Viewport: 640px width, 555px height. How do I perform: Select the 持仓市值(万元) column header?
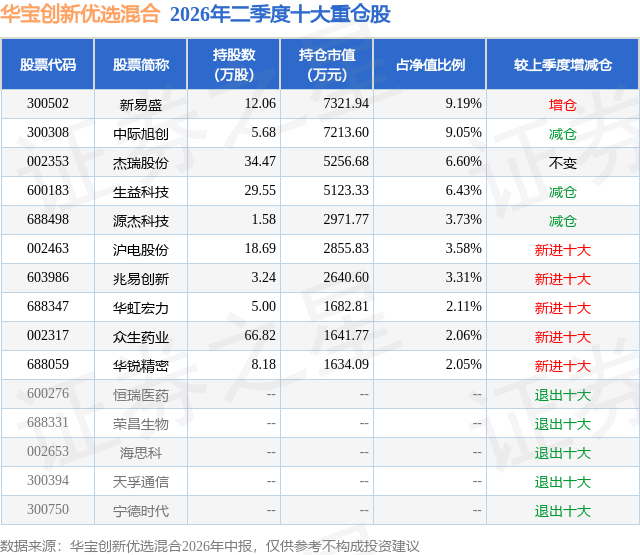pyautogui.click(x=327, y=64)
